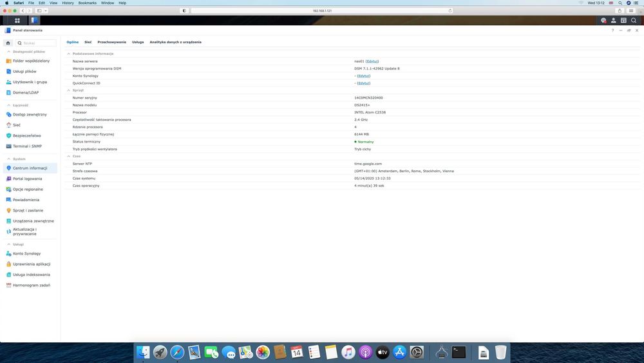Open Safari Bookmarks menu
644x363 pixels.
coord(88,3)
